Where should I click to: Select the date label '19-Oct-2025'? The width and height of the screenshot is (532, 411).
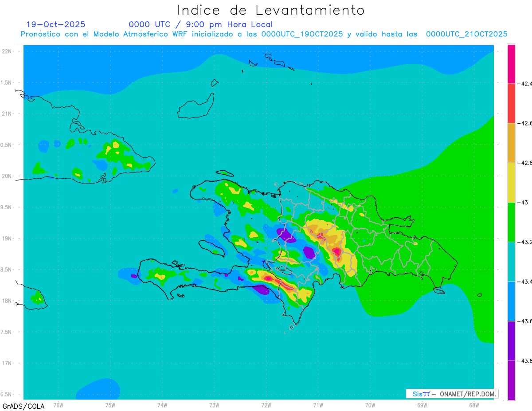click(x=56, y=24)
